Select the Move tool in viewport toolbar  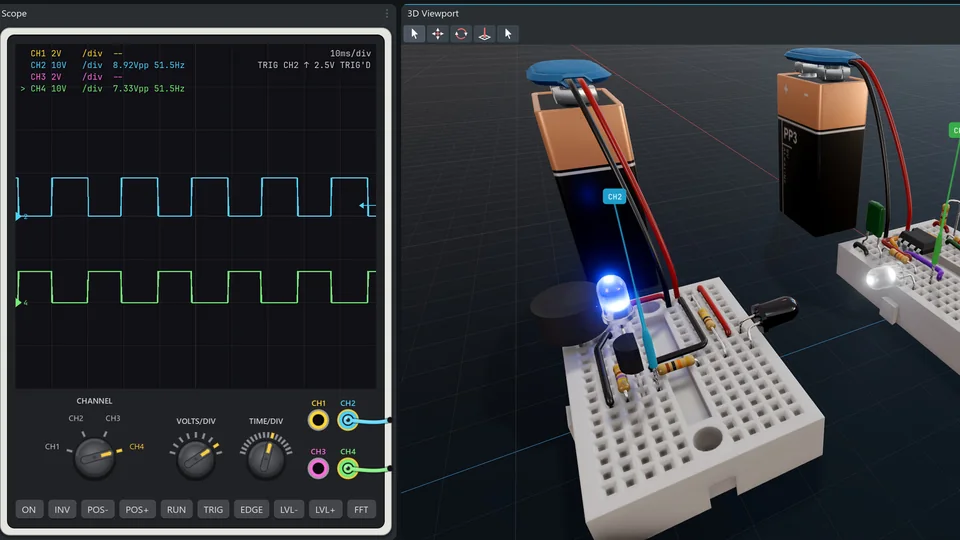438,34
